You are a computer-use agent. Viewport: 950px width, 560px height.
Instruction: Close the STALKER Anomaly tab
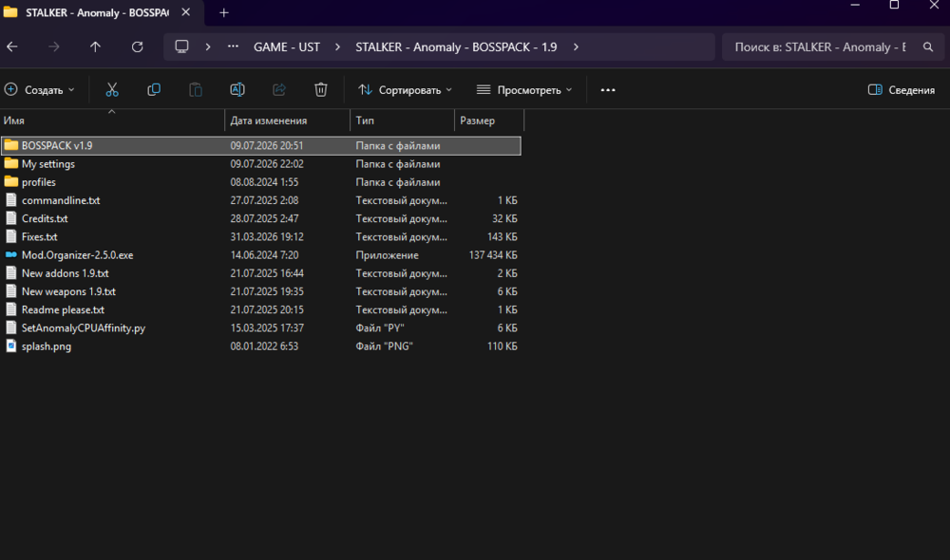coord(186,12)
